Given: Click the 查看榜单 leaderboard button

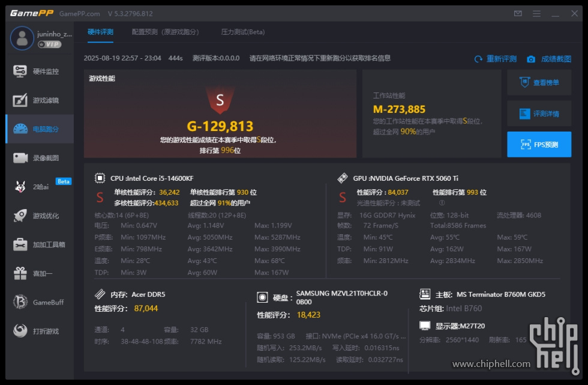Looking at the screenshot, I should point(539,82).
